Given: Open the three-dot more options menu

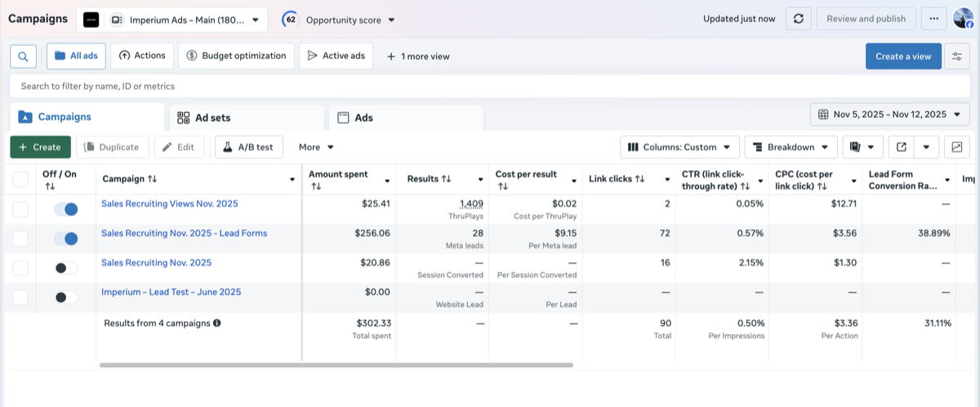Looking at the screenshot, I should [x=933, y=19].
